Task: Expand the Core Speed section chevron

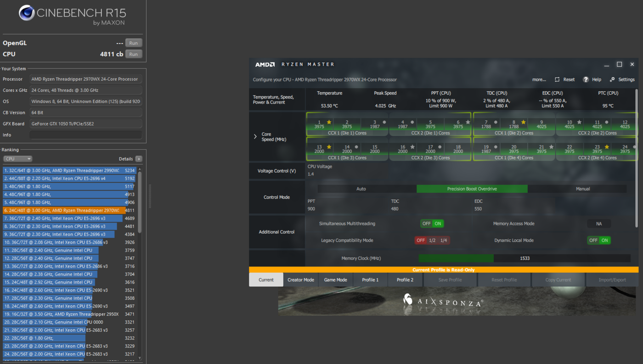Action: [x=255, y=136]
